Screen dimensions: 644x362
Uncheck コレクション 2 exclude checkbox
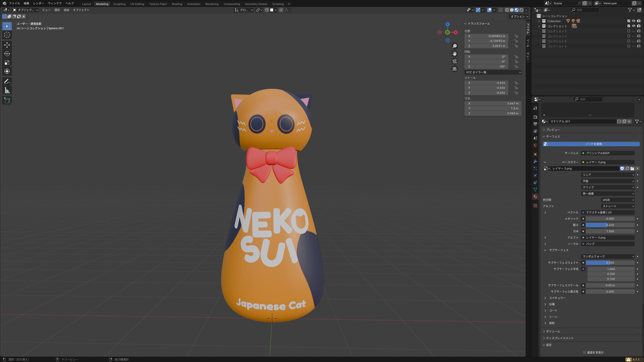click(x=629, y=26)
